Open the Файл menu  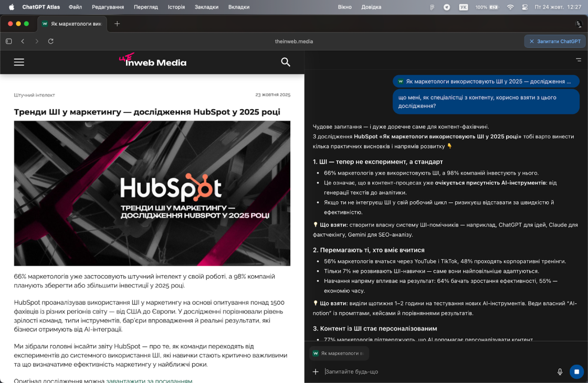click(x=75, y=7)
